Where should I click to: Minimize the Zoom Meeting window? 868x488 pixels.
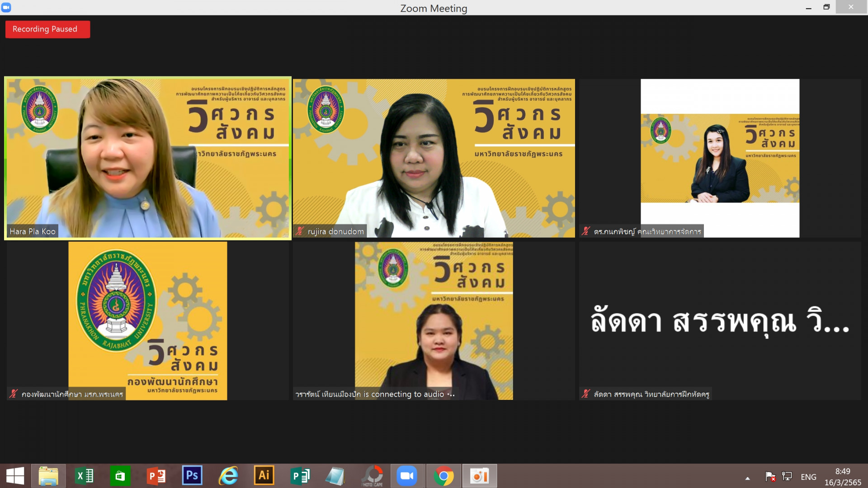[x=808, y=8]
